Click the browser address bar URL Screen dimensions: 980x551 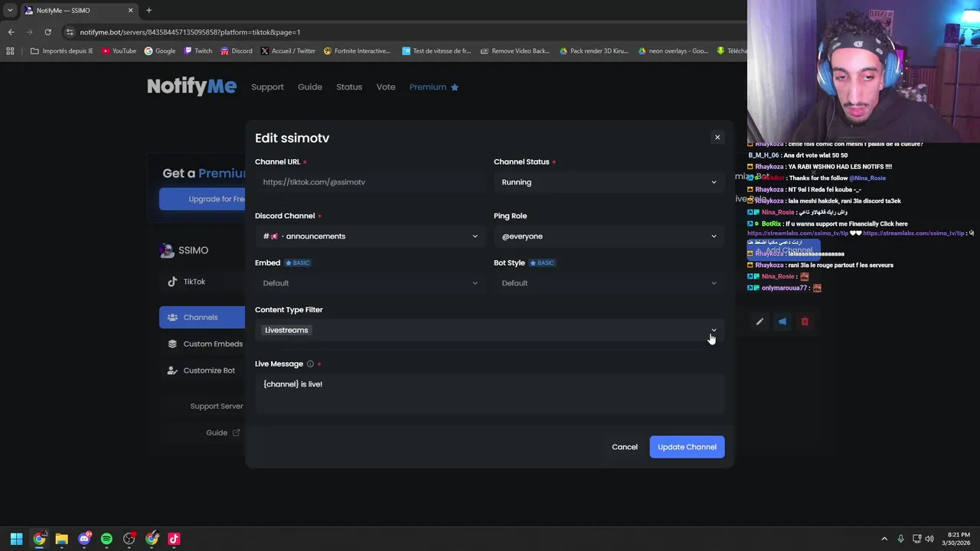click(x=190, y=32)
